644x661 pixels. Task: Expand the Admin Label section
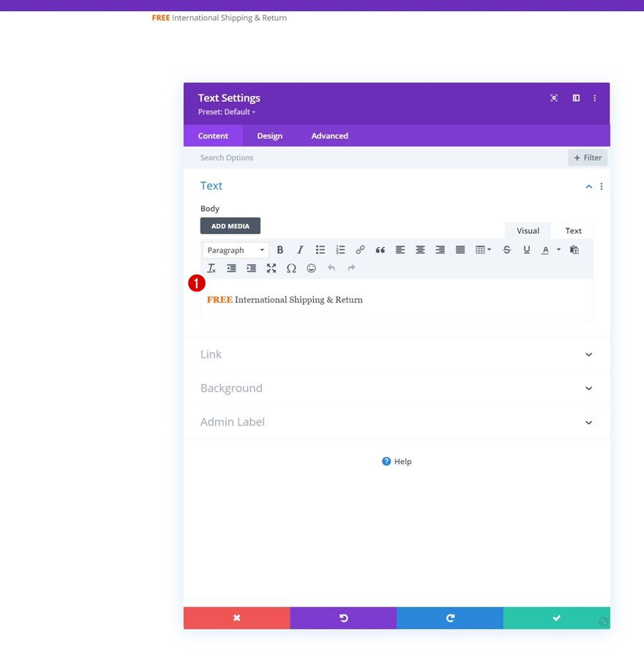[397, 422]
